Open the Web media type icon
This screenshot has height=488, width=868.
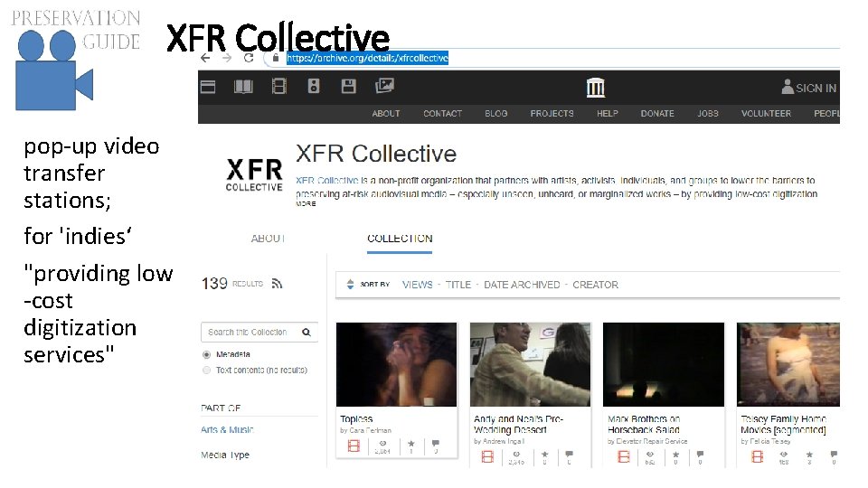(208, 87)
